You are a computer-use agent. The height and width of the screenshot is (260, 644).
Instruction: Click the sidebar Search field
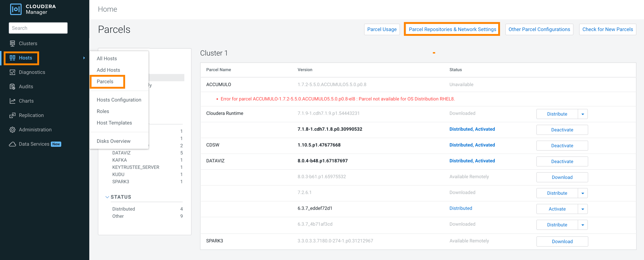click(38, 28)
